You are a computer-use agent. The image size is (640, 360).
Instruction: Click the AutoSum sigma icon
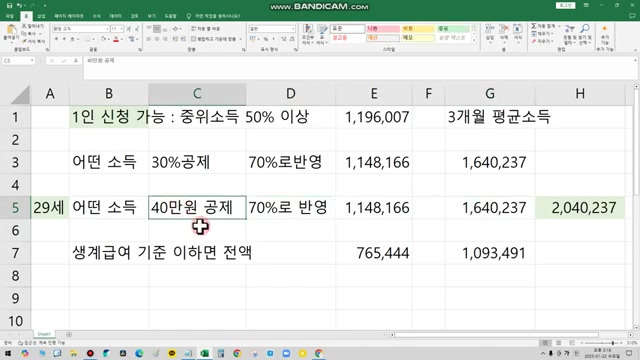533,26
